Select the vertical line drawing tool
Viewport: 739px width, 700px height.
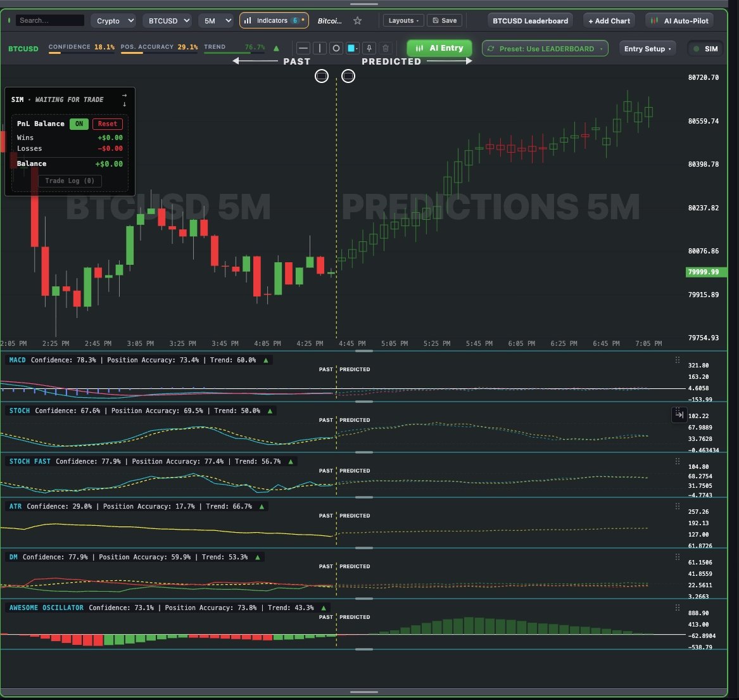point(320,48)
